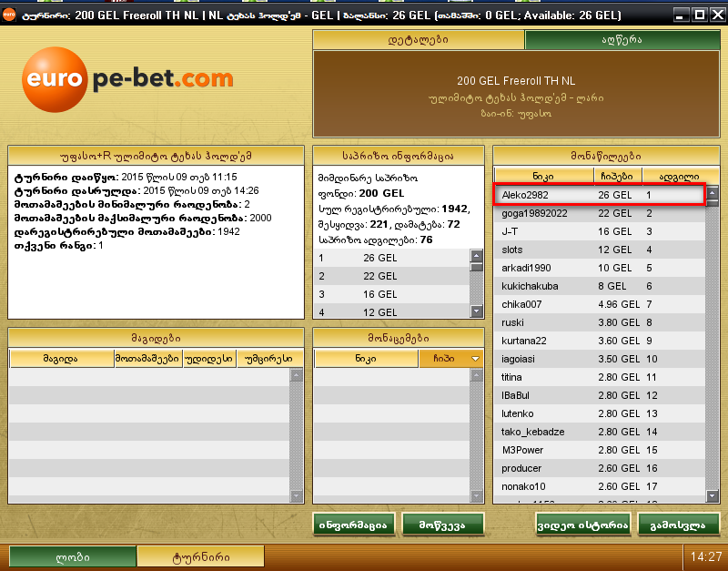Select player goga19892022 row
728x571 pixels.
[x=600, y=213]
